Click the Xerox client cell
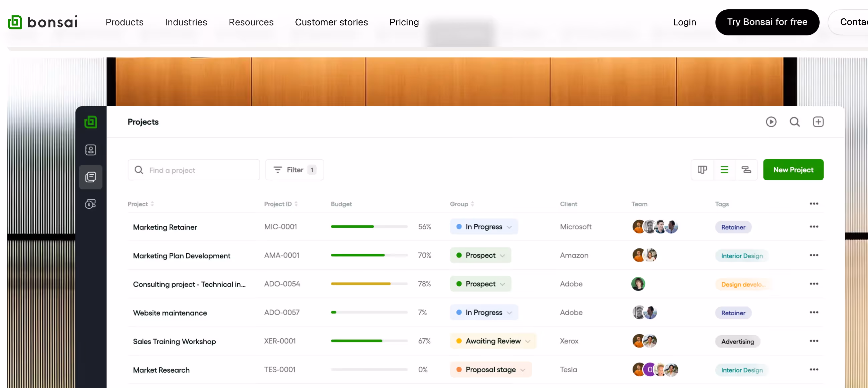The image size is (868, 388). tap(569, 341)
